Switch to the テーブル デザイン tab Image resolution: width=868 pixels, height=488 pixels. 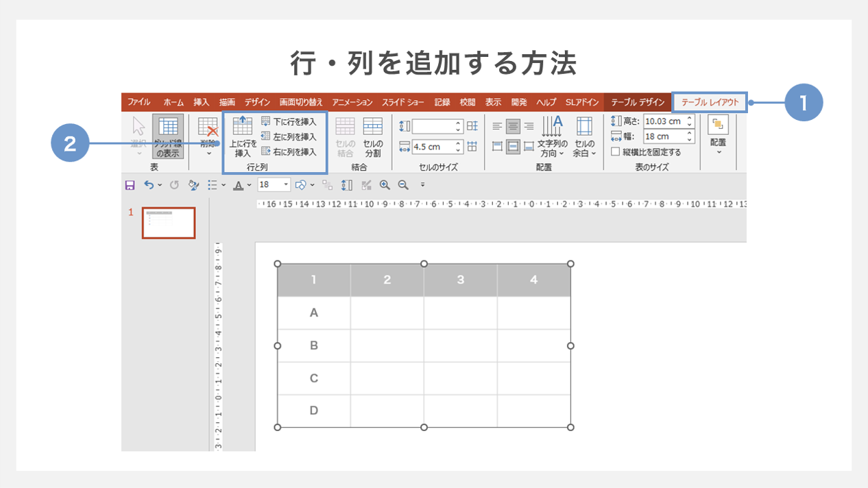pos(638,102)
